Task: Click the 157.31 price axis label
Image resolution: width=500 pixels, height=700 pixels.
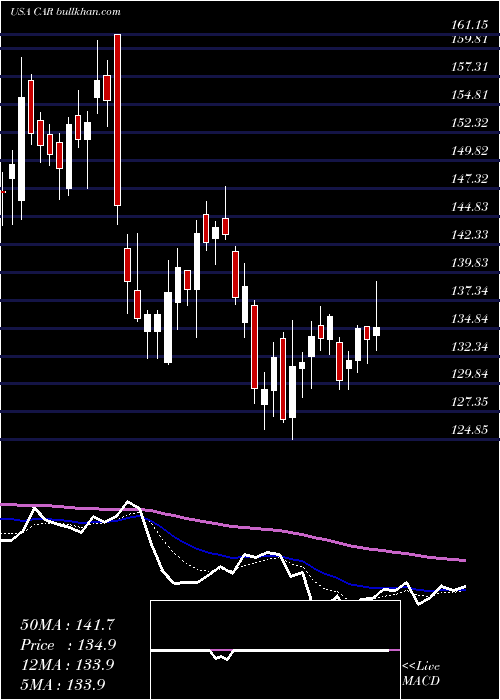Action: coord(469,67)
